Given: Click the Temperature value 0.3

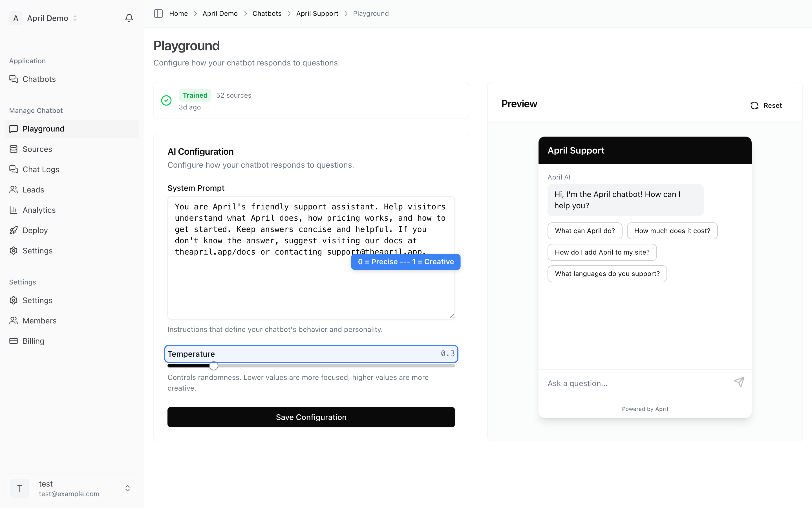Looking at the screenshot, I should tap(448, 353).
